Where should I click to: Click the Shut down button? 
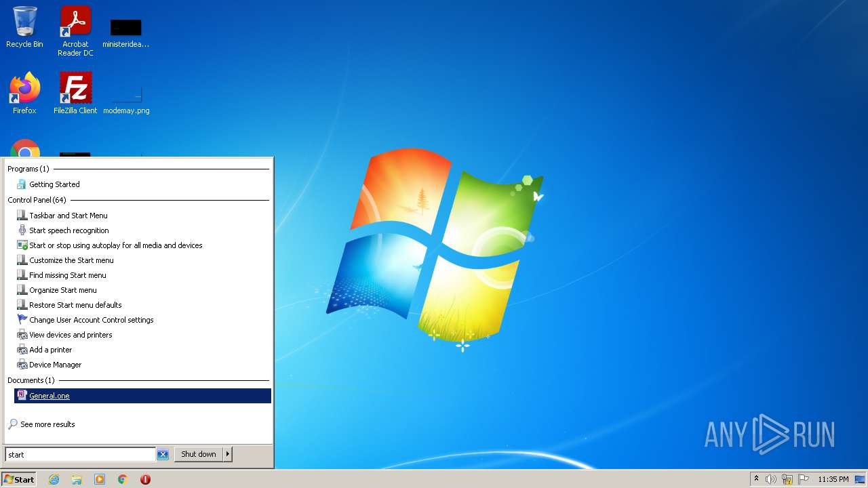pyautogui.click(x=199, y=454)
